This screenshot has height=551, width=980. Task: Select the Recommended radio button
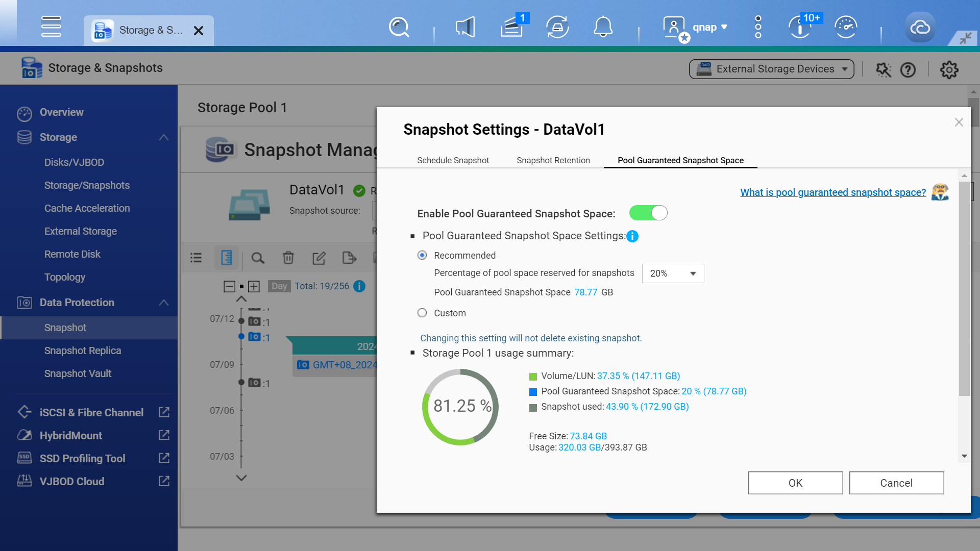pos(422,255)
